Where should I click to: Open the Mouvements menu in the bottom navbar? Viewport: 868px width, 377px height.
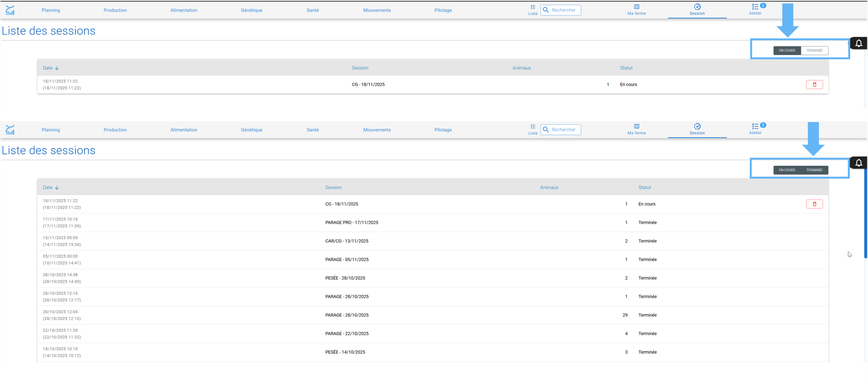[377, 130]
